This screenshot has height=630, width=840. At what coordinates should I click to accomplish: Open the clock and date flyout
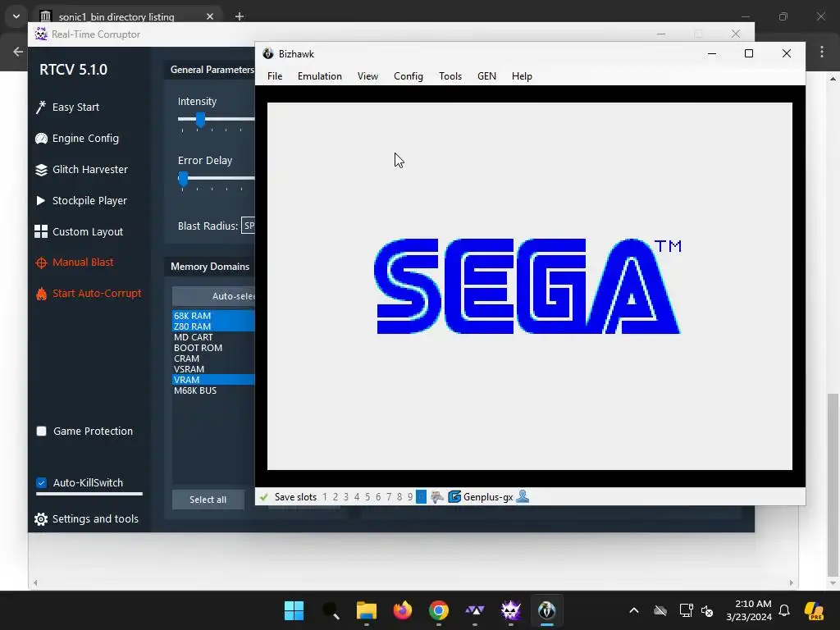point(749,610)
